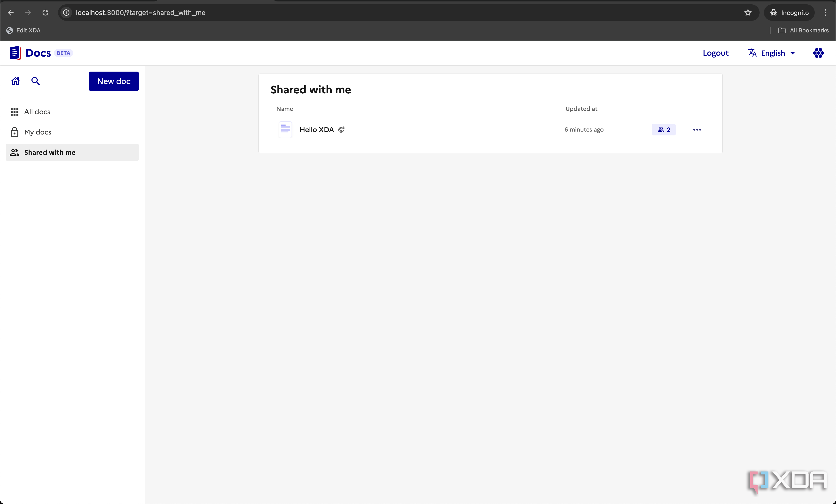Open the 2 members share badge
Viewport: 836px width, 504px height.
point(663,130)
